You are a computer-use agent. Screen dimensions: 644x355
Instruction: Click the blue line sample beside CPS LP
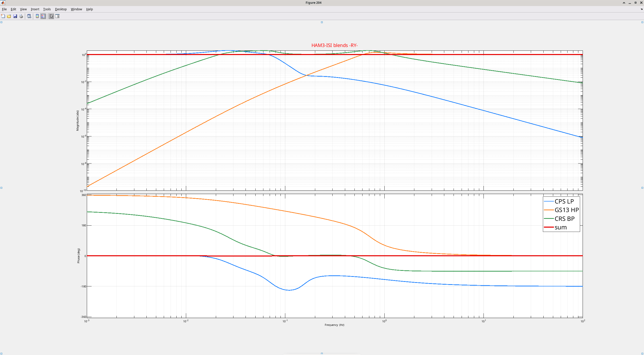pos(549,201)
